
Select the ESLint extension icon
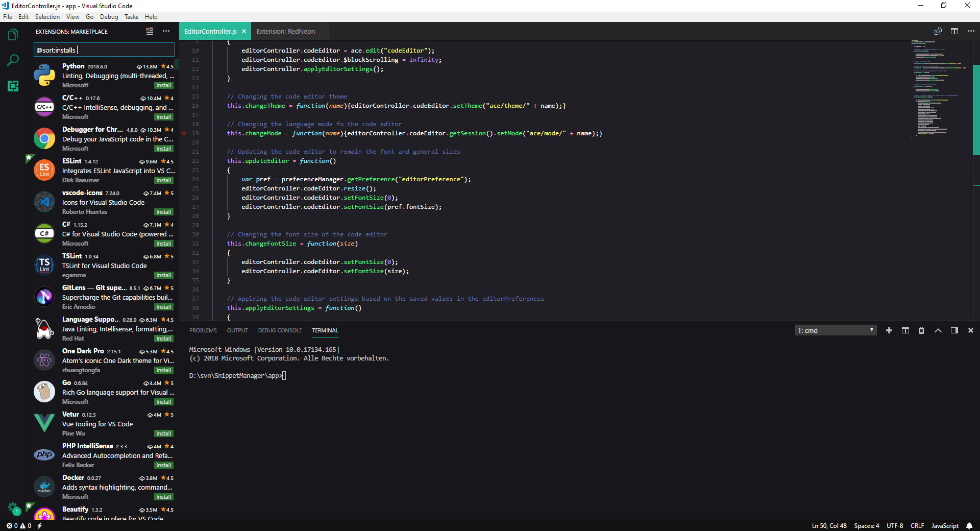click(x=44, y=170)
